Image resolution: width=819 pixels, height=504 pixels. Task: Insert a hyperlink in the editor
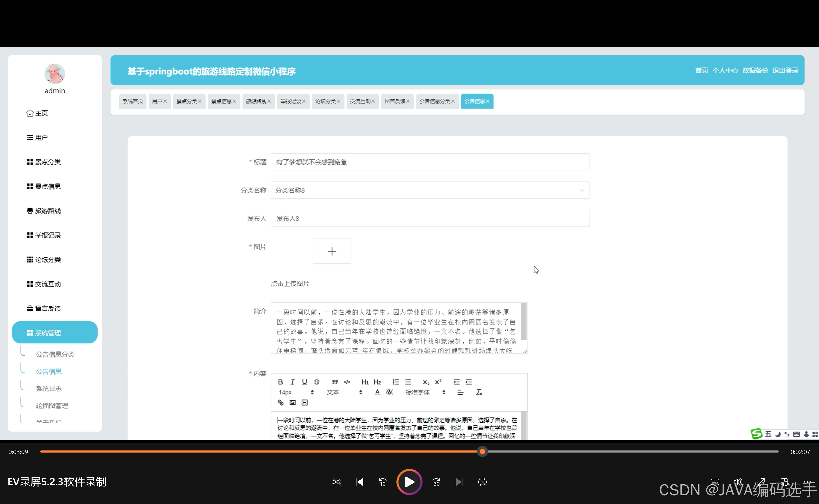coord(280,403)
